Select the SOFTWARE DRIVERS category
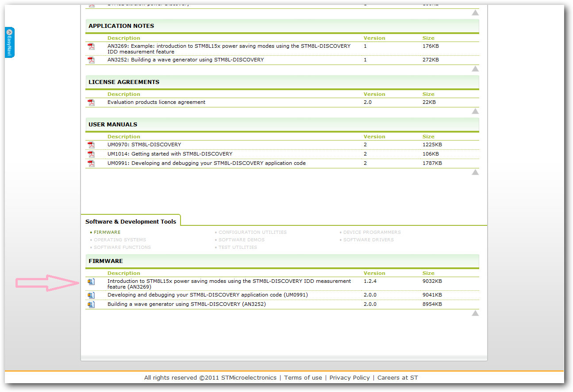Image resolution: width=573 pixels, height=392 pixels. coord(369,240)
